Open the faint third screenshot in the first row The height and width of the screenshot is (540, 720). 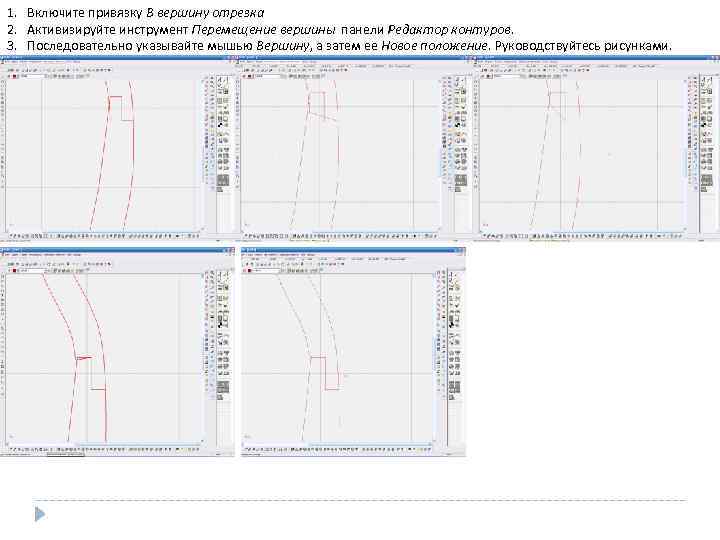[x=596, y=148]
